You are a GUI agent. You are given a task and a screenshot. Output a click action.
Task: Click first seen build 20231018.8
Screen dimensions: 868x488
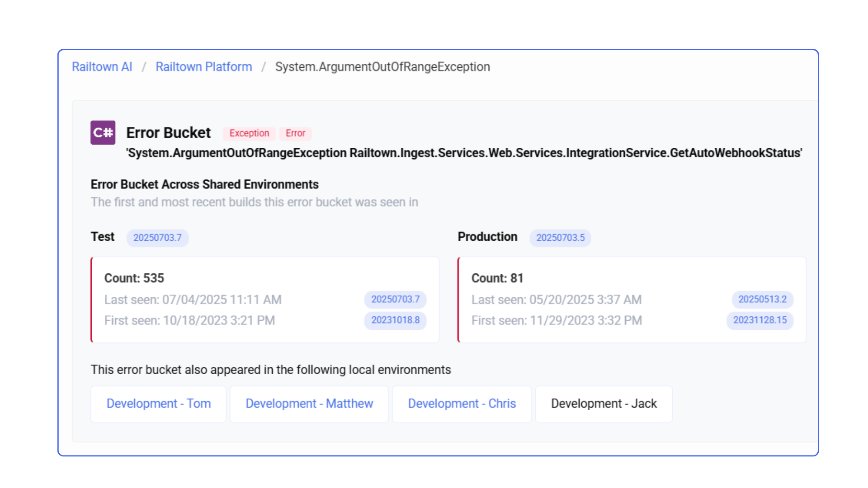tap(395, 320)
